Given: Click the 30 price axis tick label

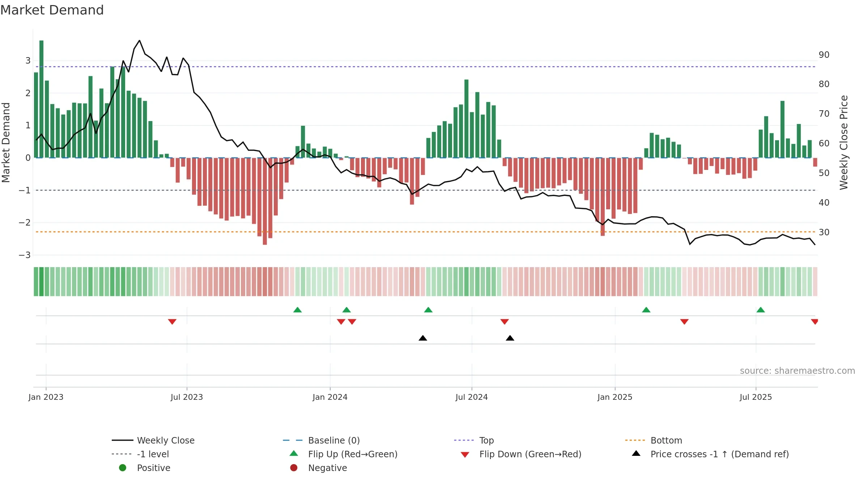Looking at the screenshot, I should pyautogui.click(x=824, y=232).
